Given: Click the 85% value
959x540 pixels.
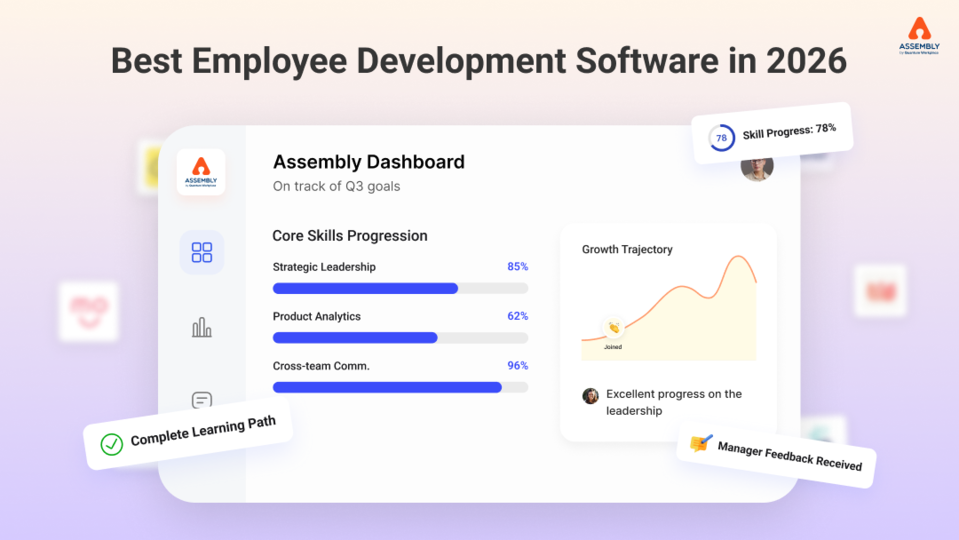Looking at the screenshot, I should [x=517, y=267].
